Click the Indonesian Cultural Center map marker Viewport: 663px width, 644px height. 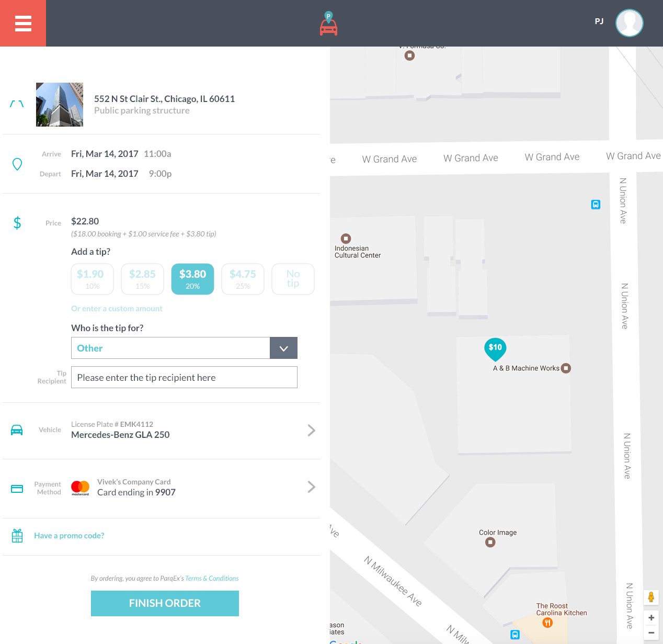tap(346, 239)
